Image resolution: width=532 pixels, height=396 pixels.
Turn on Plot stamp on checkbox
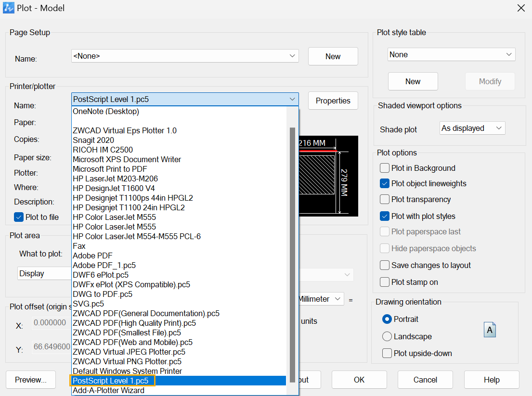(384, 282)
